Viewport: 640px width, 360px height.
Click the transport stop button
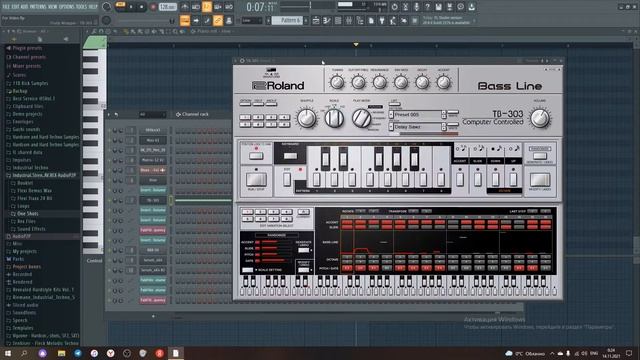point(142,7)
